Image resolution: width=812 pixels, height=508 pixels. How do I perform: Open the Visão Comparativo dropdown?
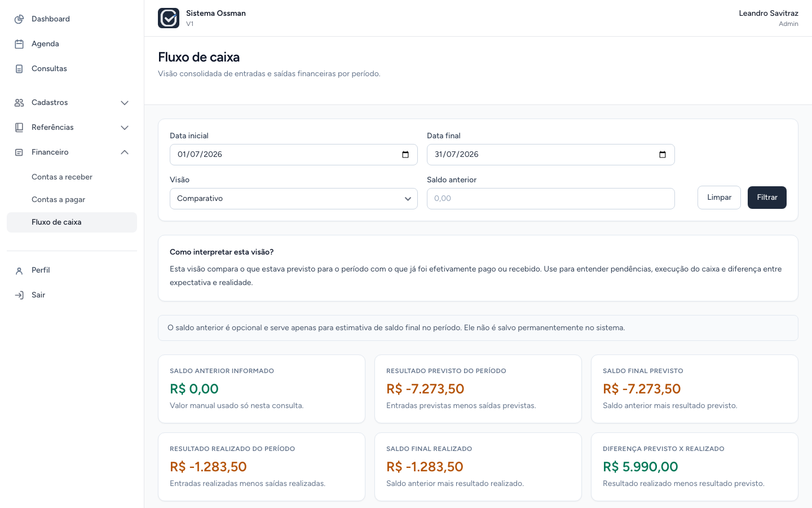coord(294,199)
